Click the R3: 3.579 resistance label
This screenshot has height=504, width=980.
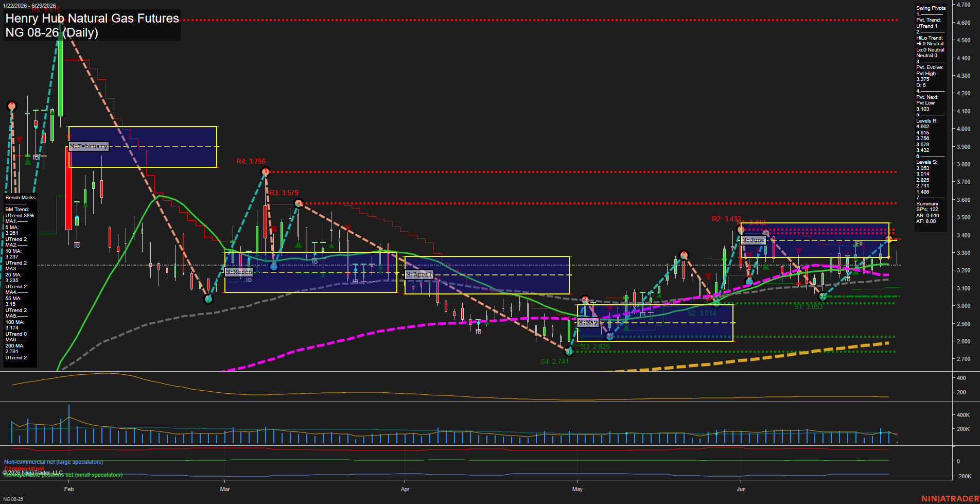point(284,193)
